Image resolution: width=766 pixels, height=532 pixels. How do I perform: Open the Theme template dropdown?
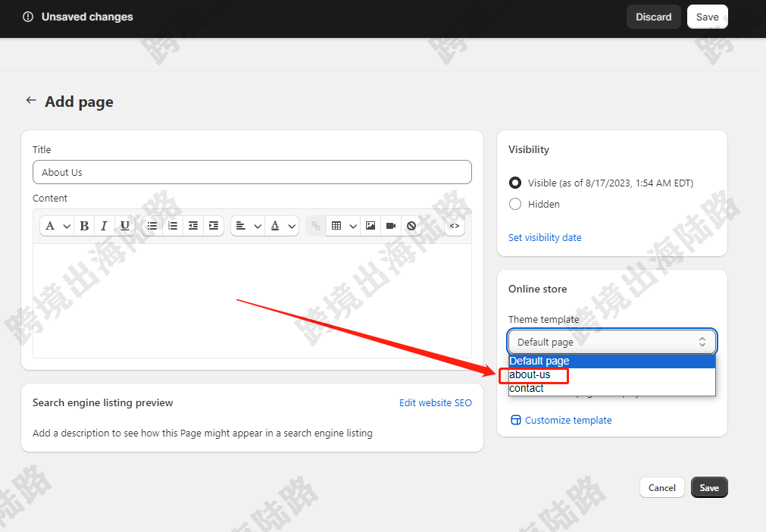coord(612,342)
